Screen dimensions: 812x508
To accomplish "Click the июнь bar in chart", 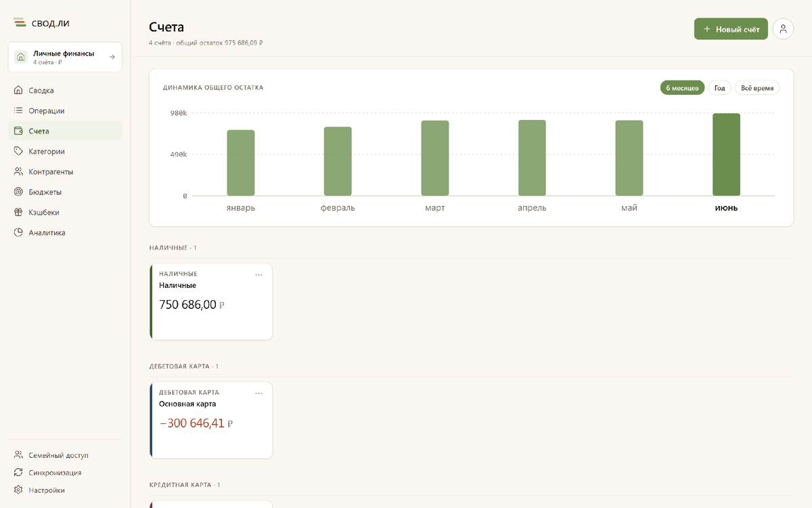I will pos(726,154).
